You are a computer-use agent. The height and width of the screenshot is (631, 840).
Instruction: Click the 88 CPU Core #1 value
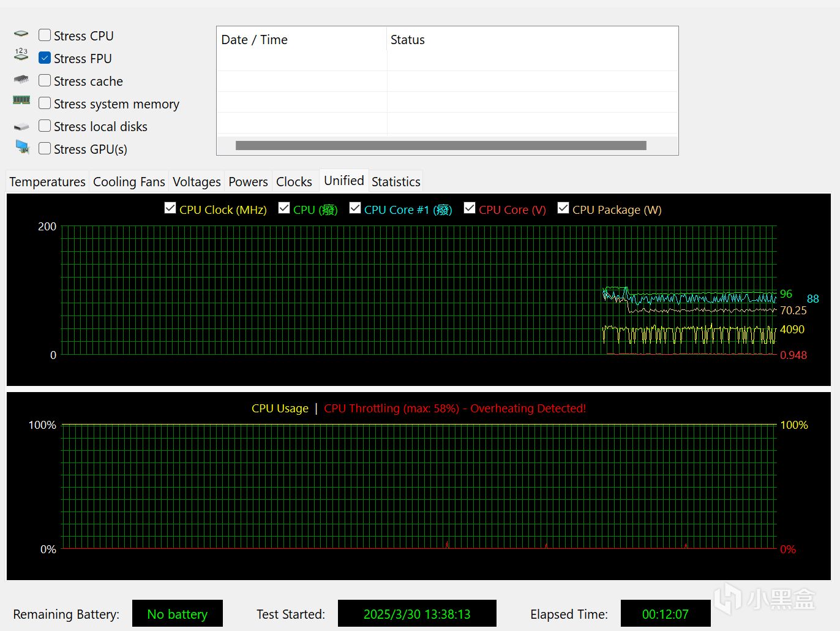coord(813,299)
